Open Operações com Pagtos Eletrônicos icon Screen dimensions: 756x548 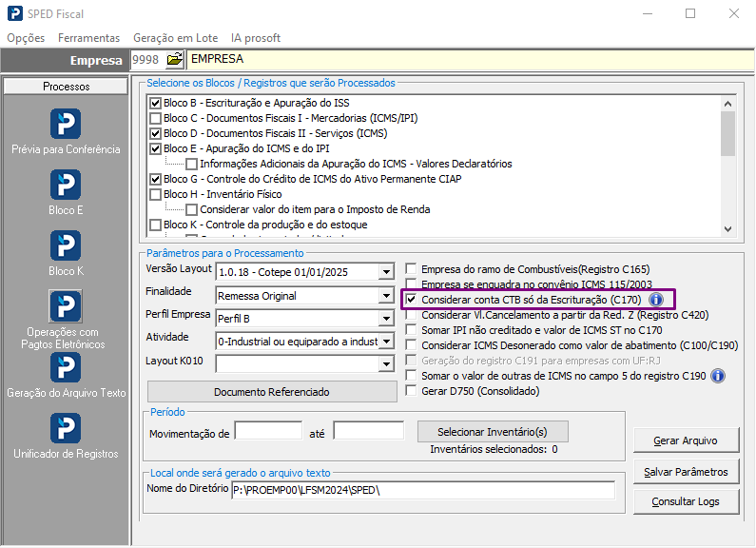(x=66, y=306)
